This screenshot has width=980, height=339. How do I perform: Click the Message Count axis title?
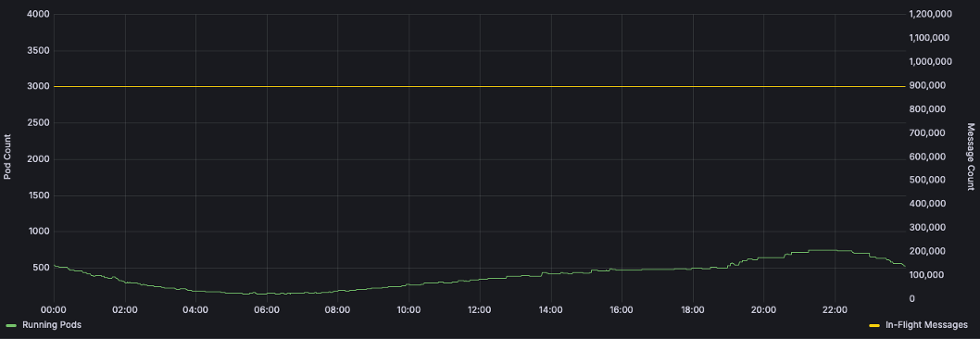(971, 157)
